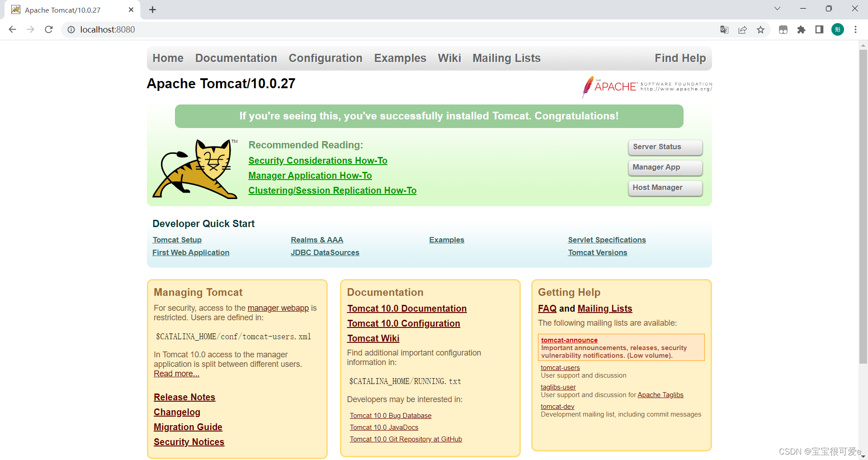Click the Read more... link
868x460 pixels.
pyautogui.click(x=176, y=374)
